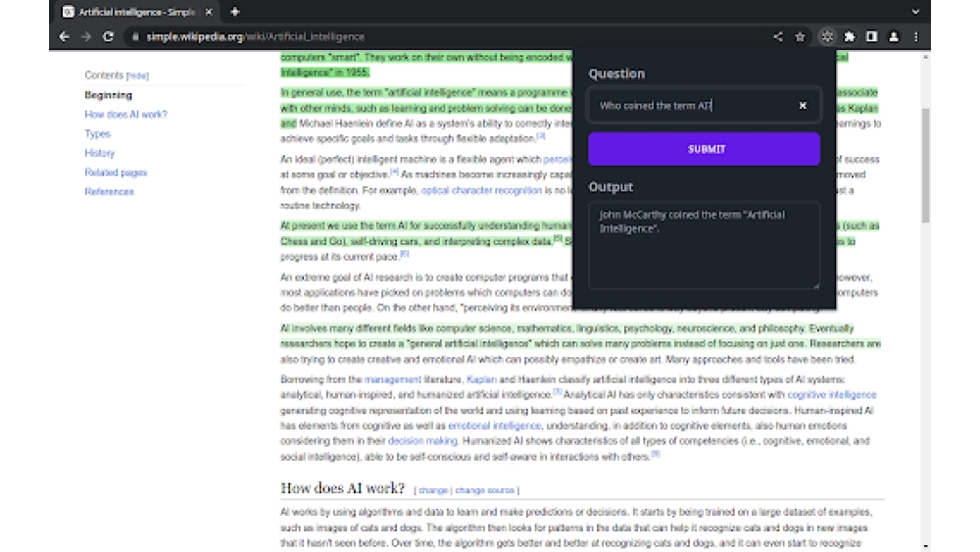Click the tab search chevron

click(x=915, y=12)
